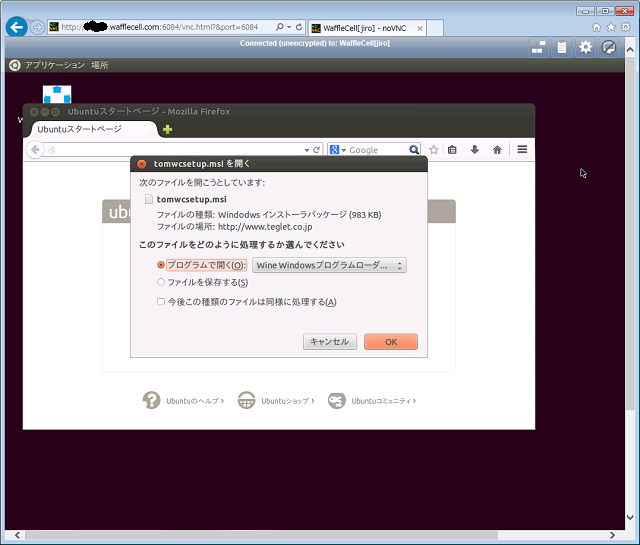Screen dimensions: 640x545
Task: Check '今後この種類のファイルは同様に処理する'
Action: pyautogui.click(x=161, y=302)
